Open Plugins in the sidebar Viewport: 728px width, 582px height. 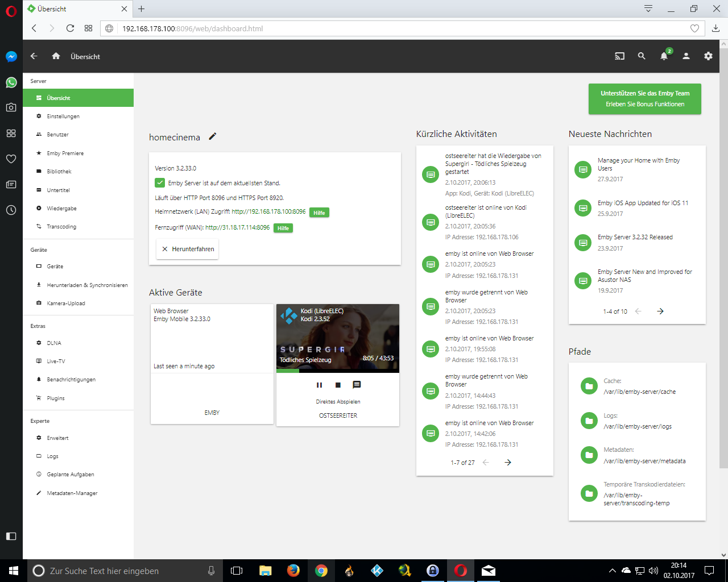(78, 398)
